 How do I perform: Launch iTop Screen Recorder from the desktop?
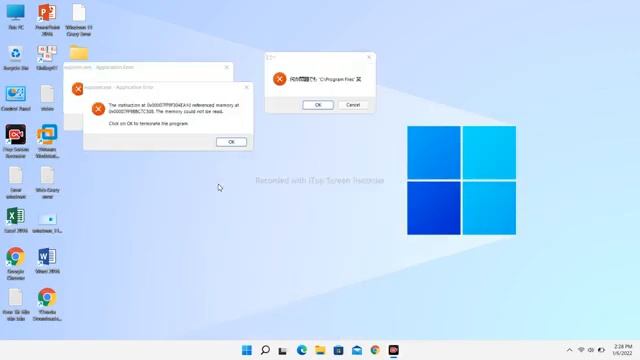(x=16, y=141)
